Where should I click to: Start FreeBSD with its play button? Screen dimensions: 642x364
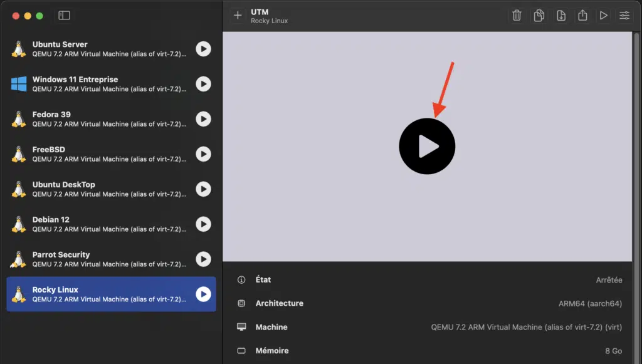pyautogui.click(x=203, y=154)
